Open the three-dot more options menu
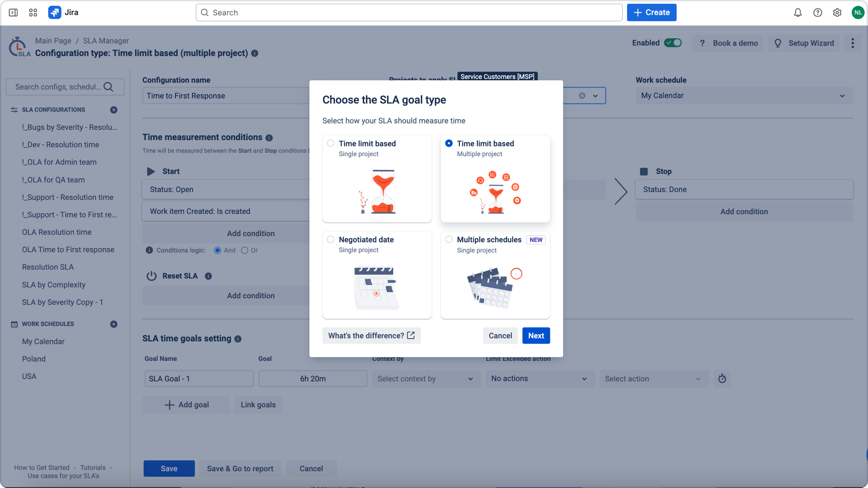The width and height of the screenshot is (868, 488). point(853,43)
